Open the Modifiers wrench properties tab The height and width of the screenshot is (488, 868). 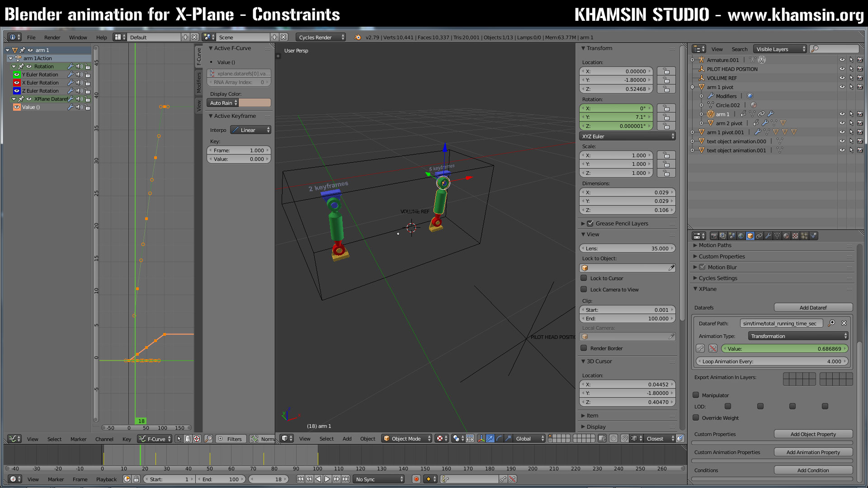click(768, 236)
